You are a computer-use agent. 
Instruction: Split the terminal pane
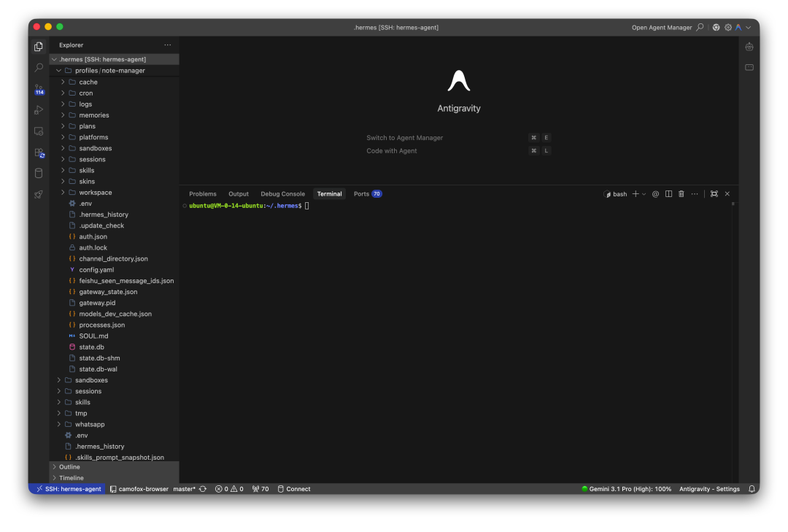[668, 193]
